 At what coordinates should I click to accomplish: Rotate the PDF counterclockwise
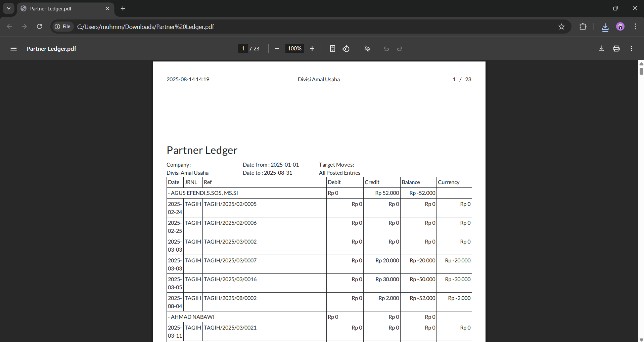(346, 49)
